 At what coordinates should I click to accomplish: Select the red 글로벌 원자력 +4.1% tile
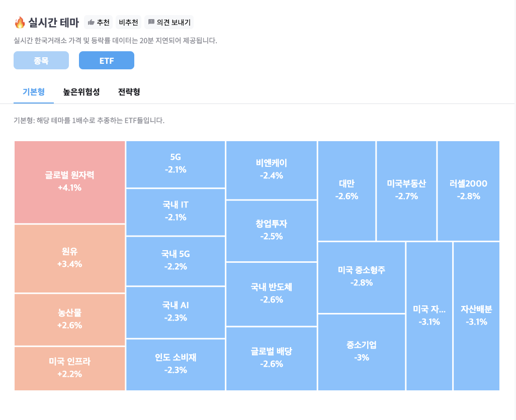click(69, 182)
